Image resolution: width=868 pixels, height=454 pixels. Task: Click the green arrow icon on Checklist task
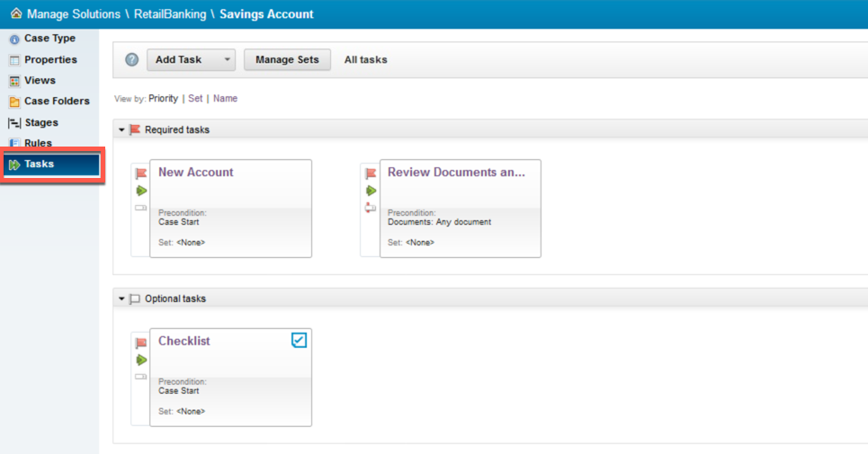[141, 360]
